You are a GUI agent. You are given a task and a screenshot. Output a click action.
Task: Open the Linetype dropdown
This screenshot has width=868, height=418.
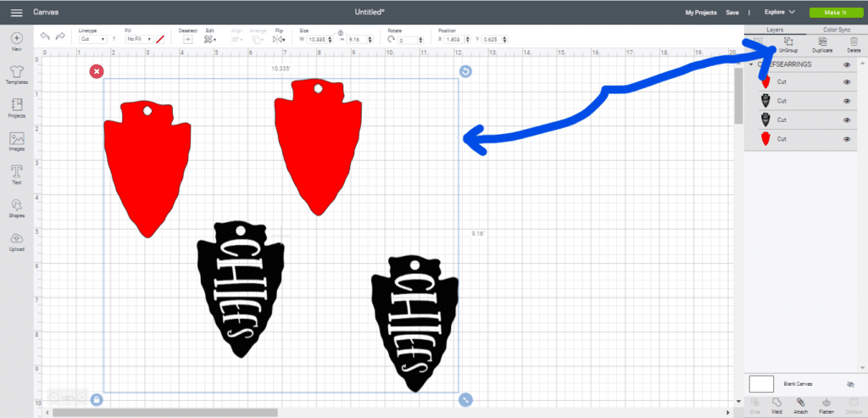click(x=92, y=39)
